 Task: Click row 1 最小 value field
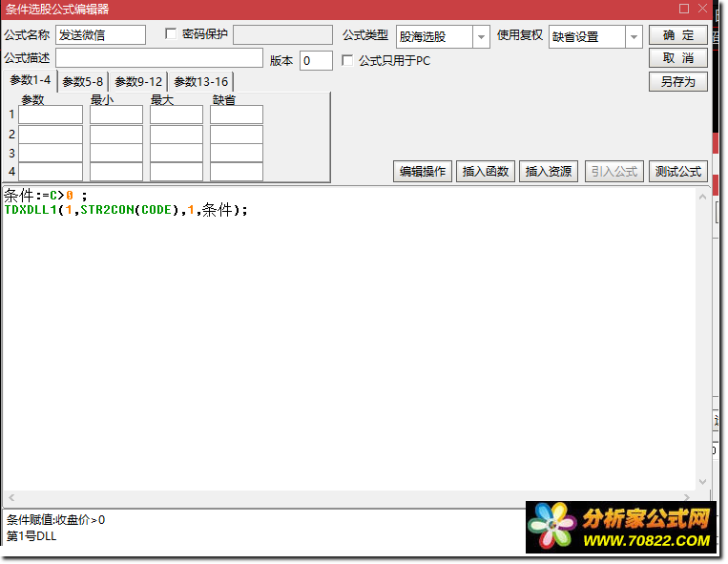(116, 115)
